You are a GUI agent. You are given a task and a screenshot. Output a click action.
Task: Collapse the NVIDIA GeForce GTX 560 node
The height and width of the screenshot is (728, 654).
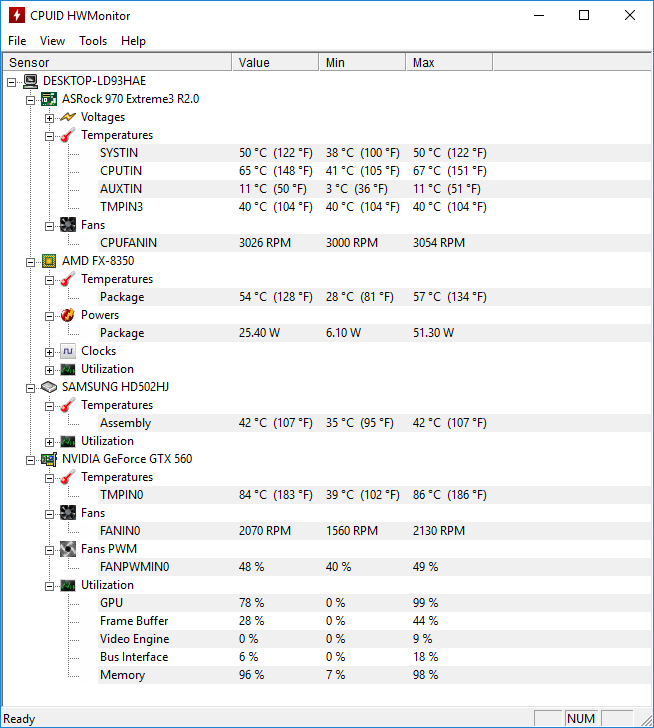[30, 461]
